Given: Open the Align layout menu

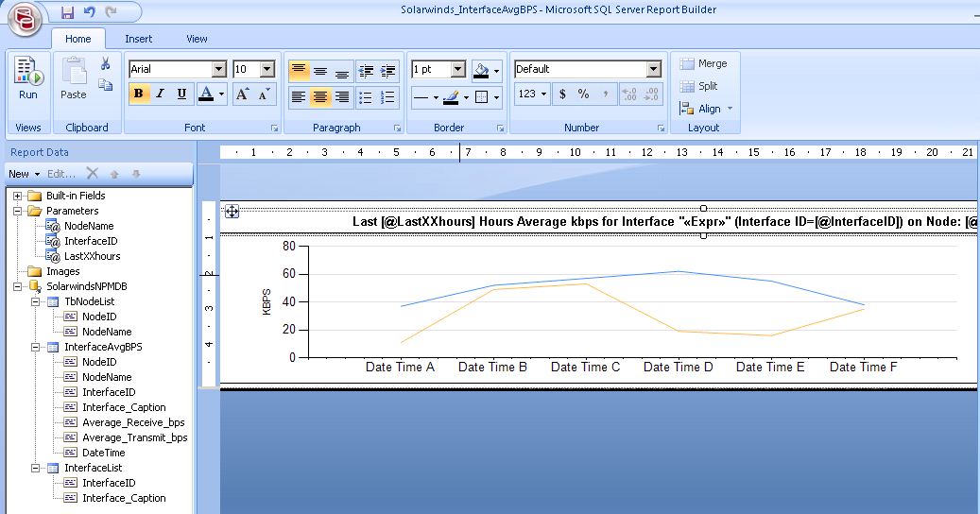Looking at the screenshot, I should click(706, 109).
